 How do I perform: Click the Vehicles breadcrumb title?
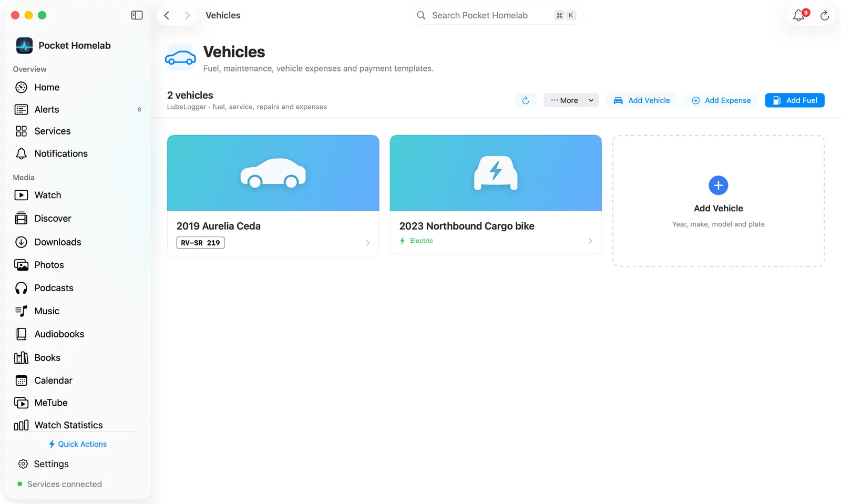(223, 15)
